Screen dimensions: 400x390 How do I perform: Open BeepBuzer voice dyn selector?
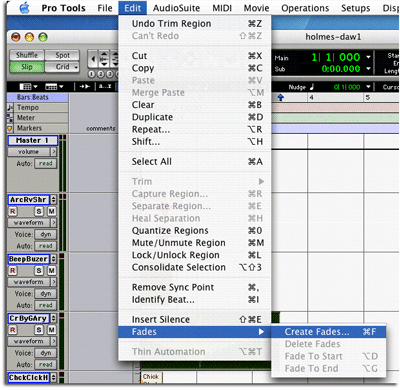[x=46, y=294]
